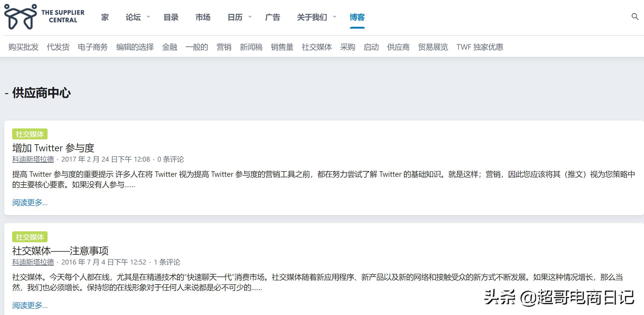Image resolution: width=644 pixels, height=315 pixels.
Task: Open the 家 menu item
Action: [104, 17]
